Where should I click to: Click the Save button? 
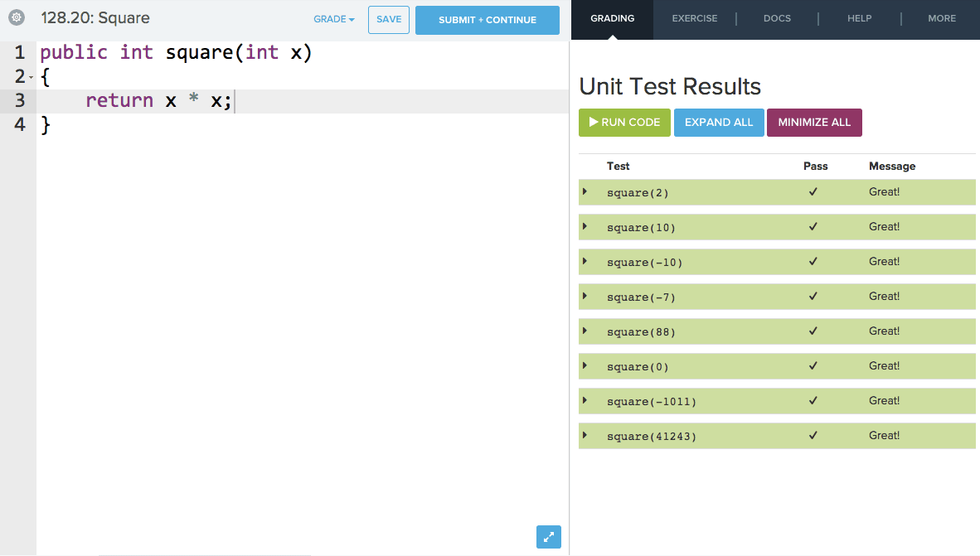pos(388,20)
